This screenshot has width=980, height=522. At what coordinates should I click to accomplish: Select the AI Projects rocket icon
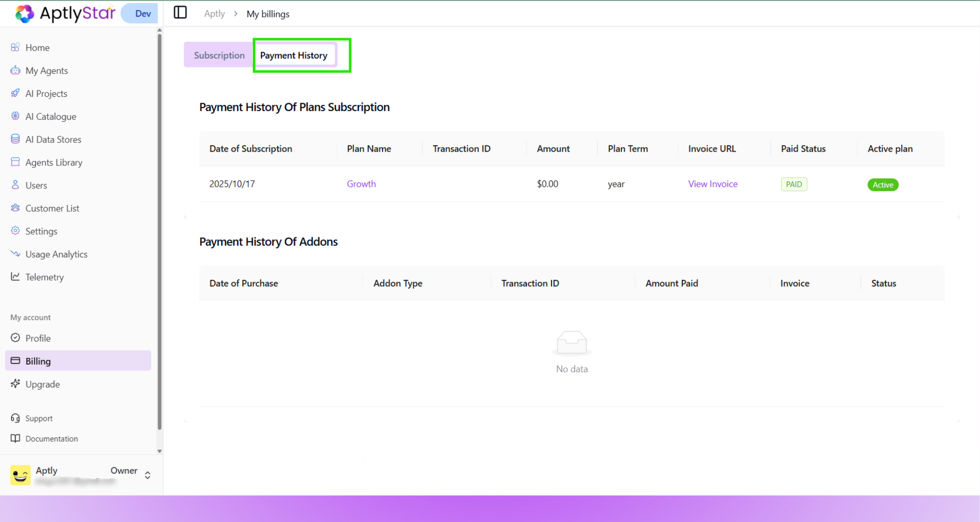(16, 93)
